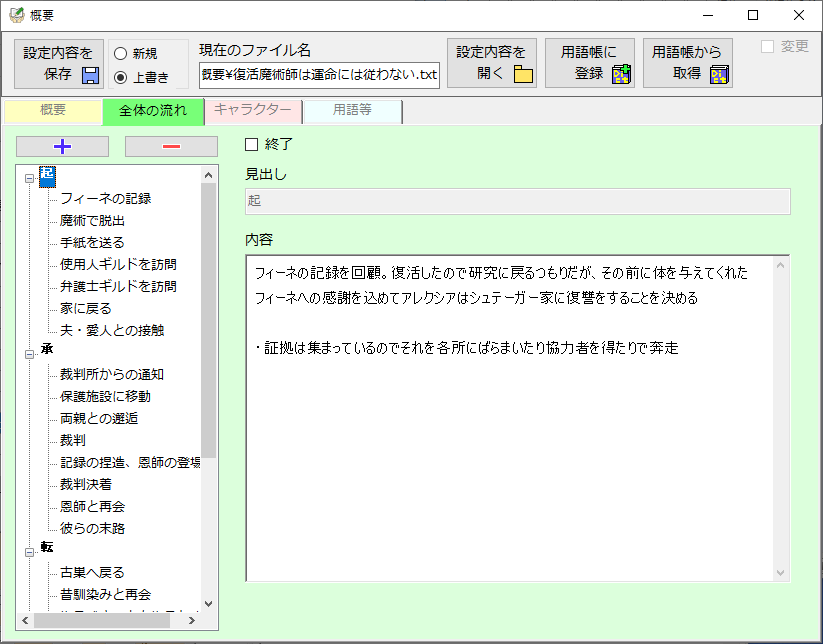Screen dimensions: 823x644
Task: Select tree item 裁判
Action: coord(72,441)
